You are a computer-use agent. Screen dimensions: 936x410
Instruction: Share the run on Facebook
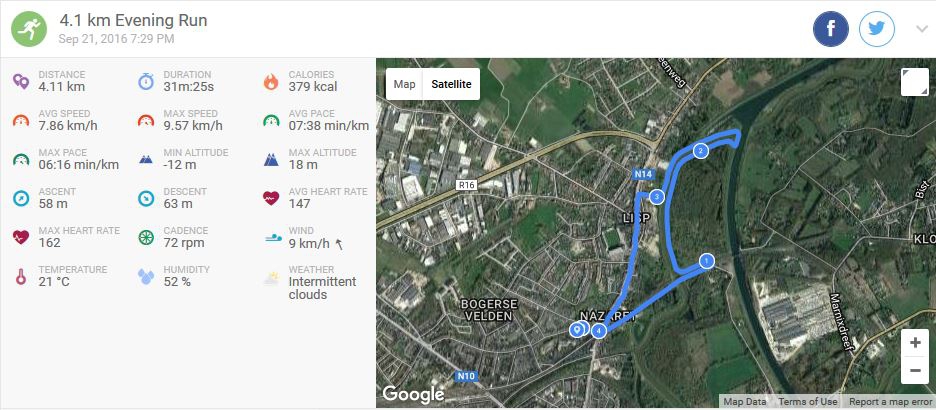point(831,29)
